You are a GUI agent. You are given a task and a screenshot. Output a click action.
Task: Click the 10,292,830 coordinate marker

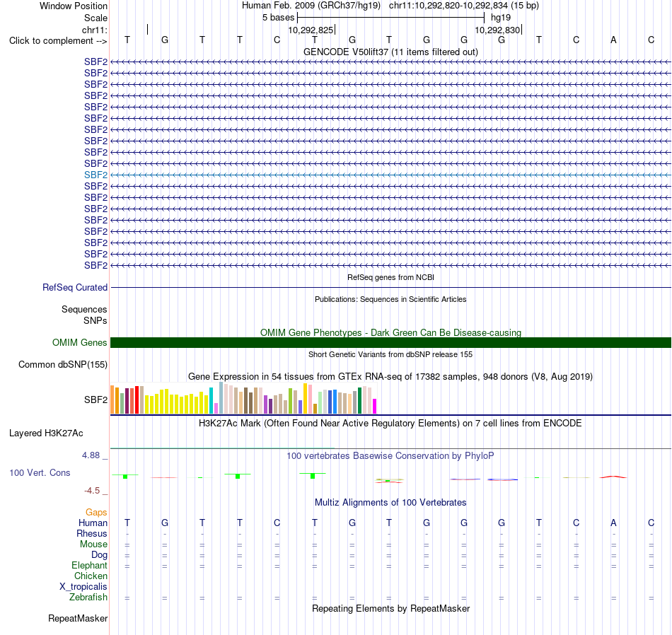point(497,30)
